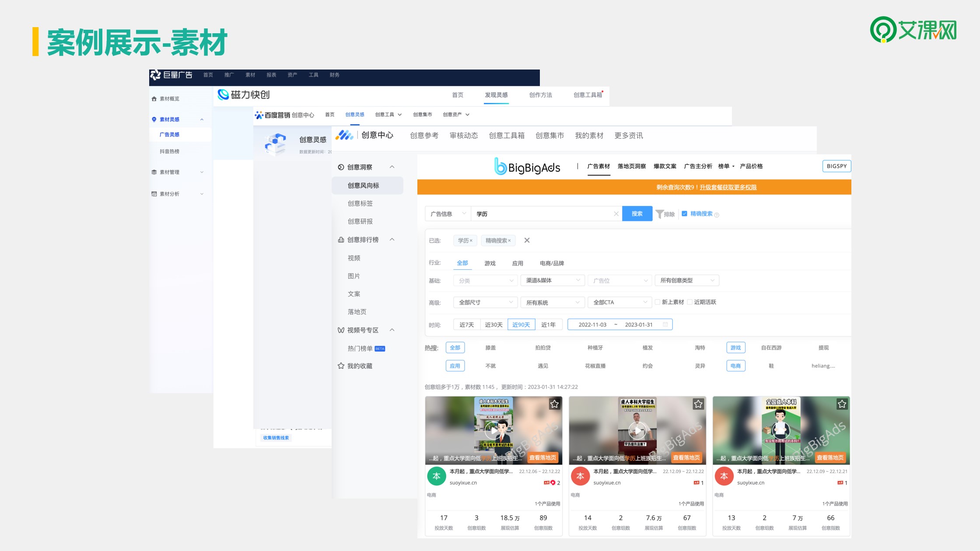Select 创意风向标 in the sidebar
This screenshot has height=551, width=980.
pos(367,185)
